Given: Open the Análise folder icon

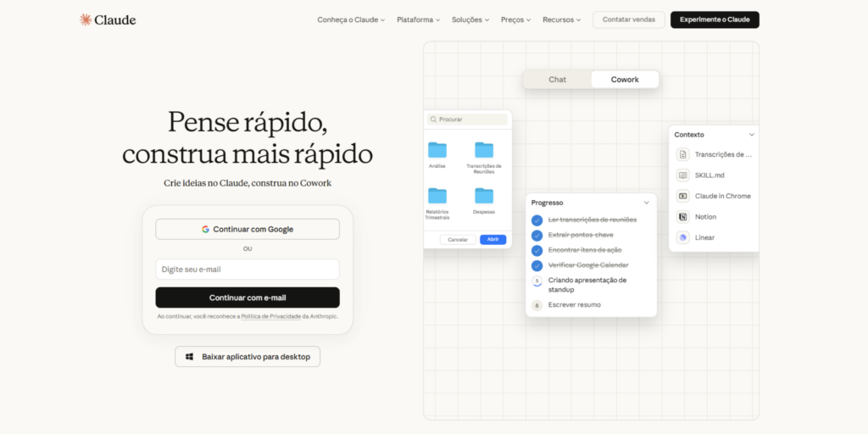Looking at the screenshot, I should [437, 150].
